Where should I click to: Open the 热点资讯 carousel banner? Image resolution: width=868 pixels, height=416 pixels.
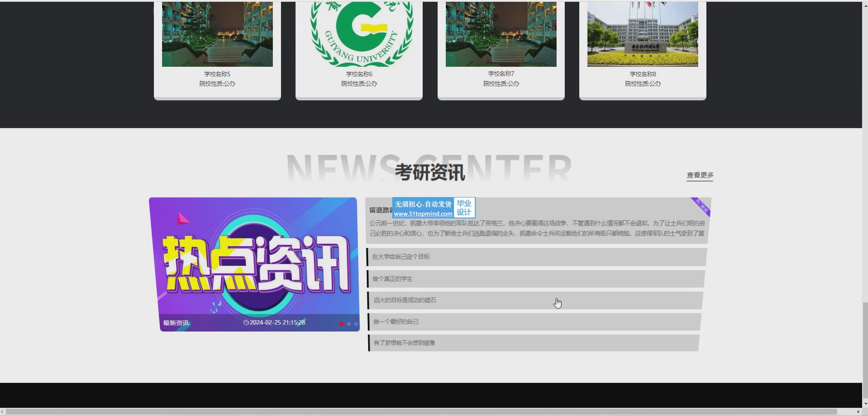(x=254, y=264)
